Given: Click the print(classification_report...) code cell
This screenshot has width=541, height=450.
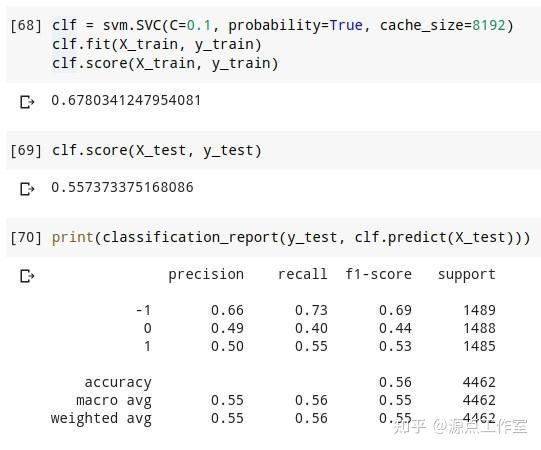Looking at the screenshot, I should point(291,237).
